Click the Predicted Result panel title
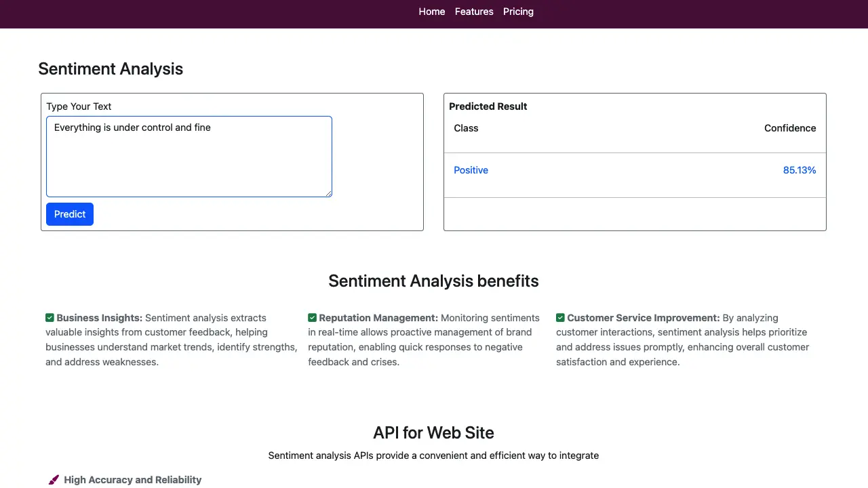Viewport: 868px width, 488px height. [488, 106]
